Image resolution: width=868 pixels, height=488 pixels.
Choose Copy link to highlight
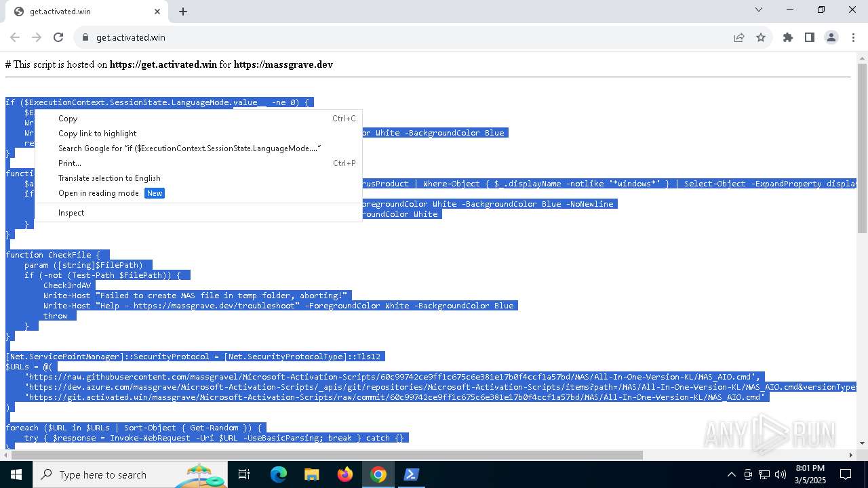tap(198, 134)
